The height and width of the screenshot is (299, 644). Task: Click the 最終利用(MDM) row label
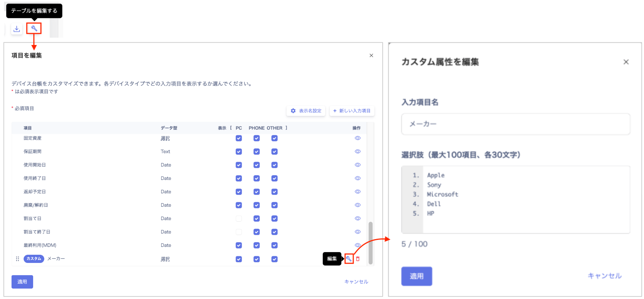click(x=40, y=245)
